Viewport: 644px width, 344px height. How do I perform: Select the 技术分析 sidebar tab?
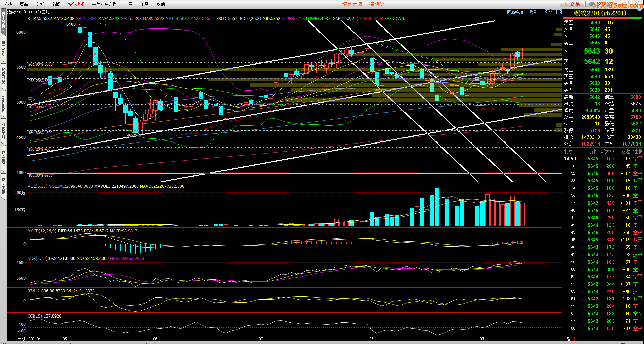3,21
